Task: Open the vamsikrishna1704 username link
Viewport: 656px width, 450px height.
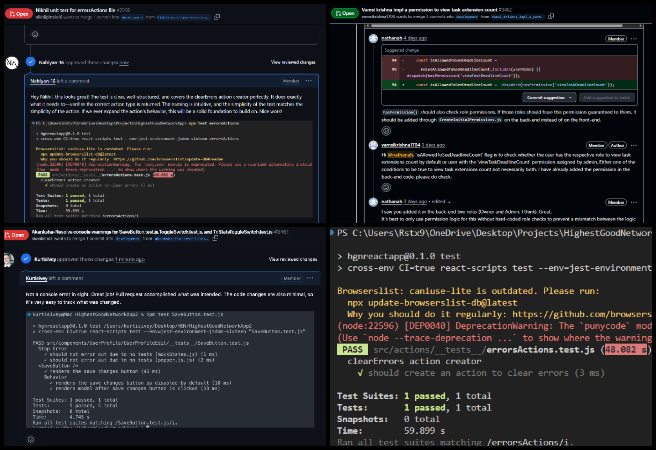Action: pyautogui.click(x=400, y=145)
